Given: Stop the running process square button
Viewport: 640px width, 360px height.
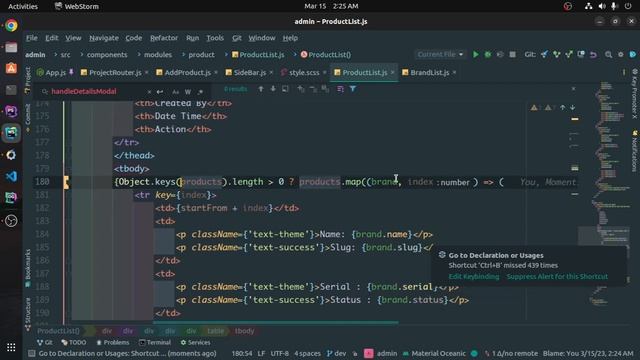Looking at the screenshot, I should (x=512, y=54).
